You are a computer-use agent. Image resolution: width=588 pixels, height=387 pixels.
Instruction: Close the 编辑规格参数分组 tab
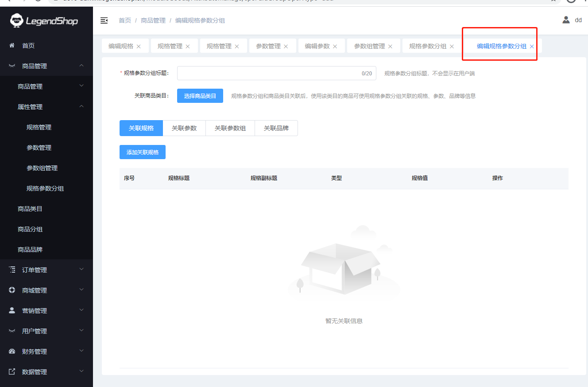pyautogui.click(x=532, y=47)
